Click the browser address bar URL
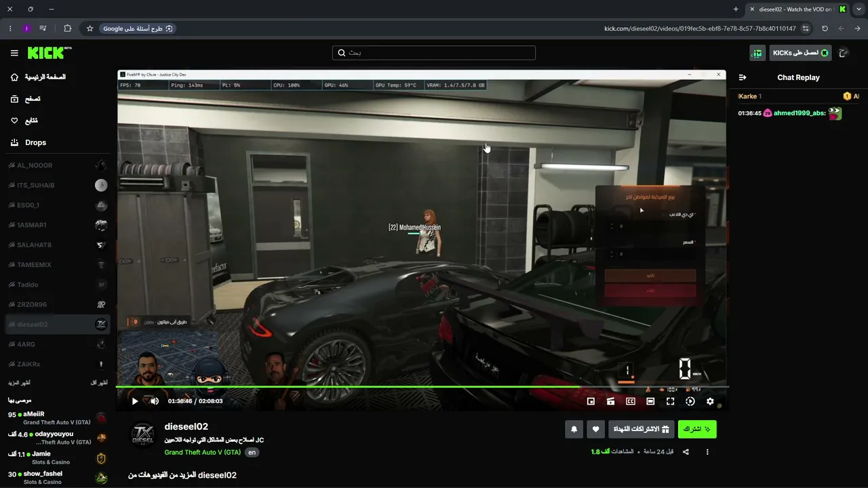This screenshot has height=488, width=868. 700,28
